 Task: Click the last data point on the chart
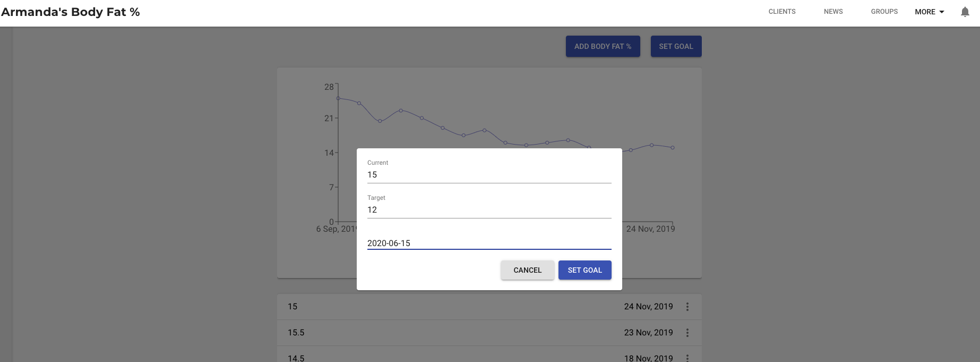(673, 148)
